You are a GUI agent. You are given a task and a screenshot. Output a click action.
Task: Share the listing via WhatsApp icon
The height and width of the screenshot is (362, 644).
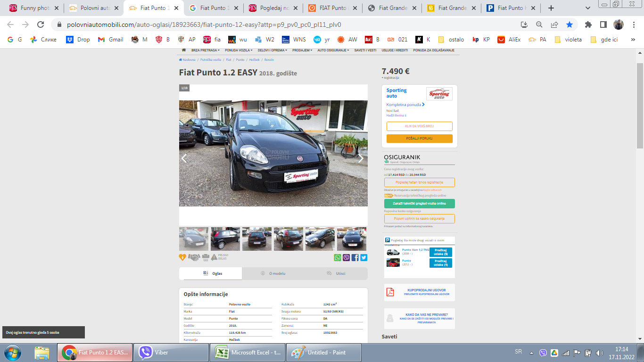click(x=338, y=257)
